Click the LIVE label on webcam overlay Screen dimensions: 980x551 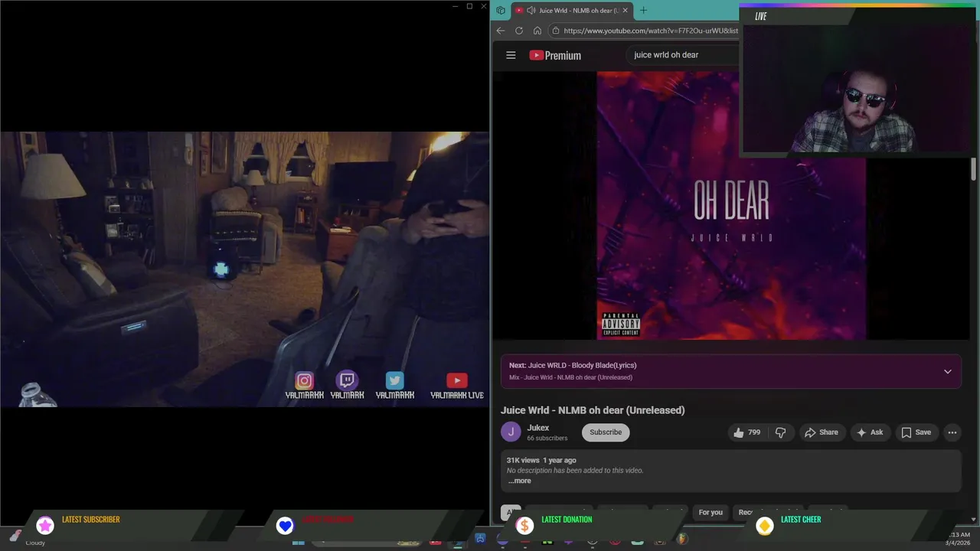click(761, 16)
